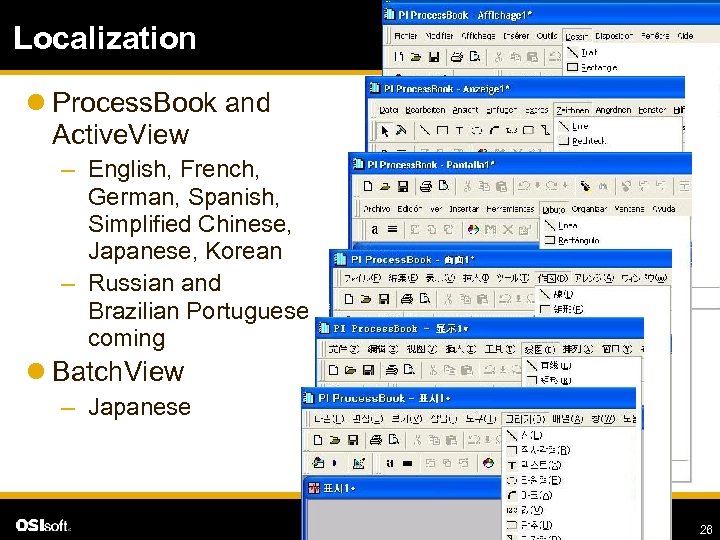The width and height of the screenshot is (720, 540).
Task: Open Fichier menu in the Affichage1 window
Action: (x=405, y=36)
